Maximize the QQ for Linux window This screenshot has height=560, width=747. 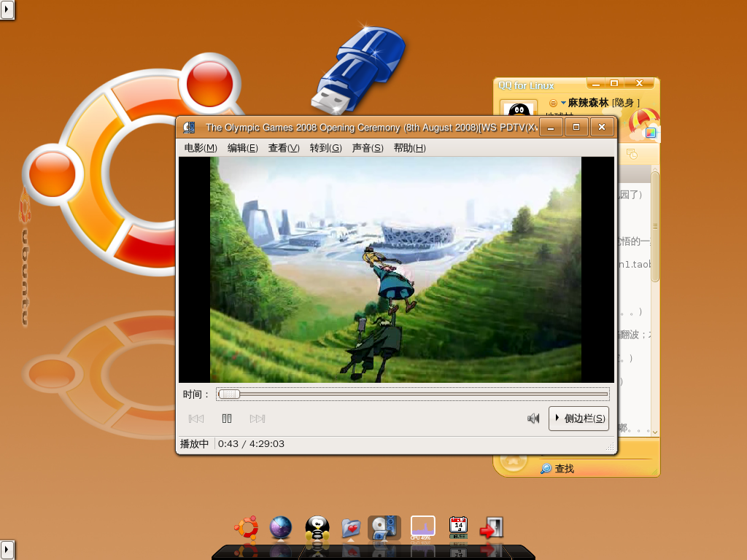614,83
